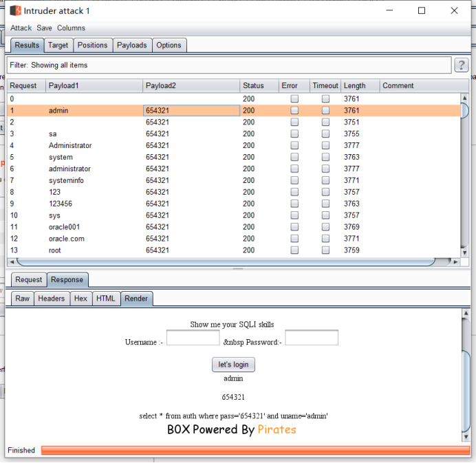
Task: Select the root payload row
Action: point(234,250)
